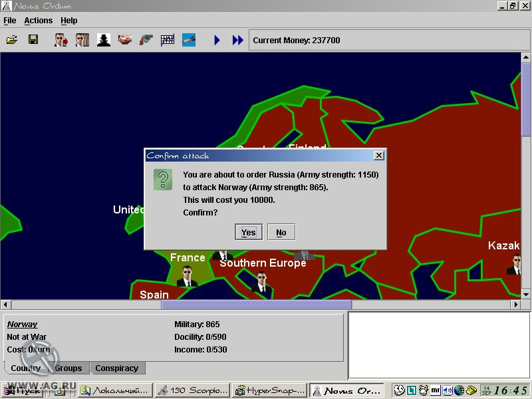Select the agent with red arrow icon

(x=61, y=40)
